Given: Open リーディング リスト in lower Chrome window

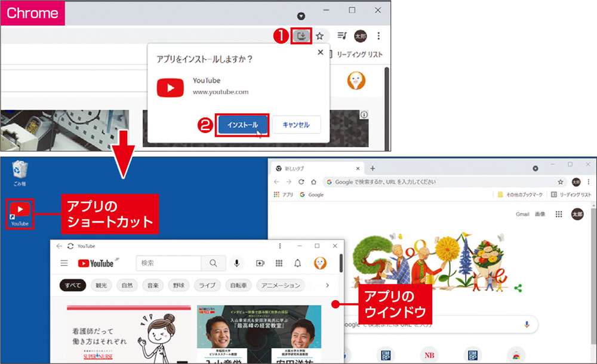Looking at the screenshot, I should [x=571, y=195].
